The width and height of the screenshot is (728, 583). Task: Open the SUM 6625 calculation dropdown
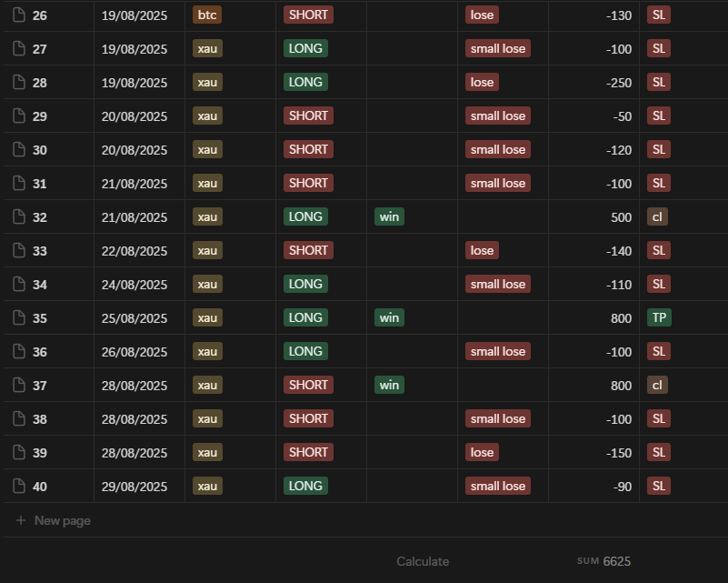pos(603,561)
